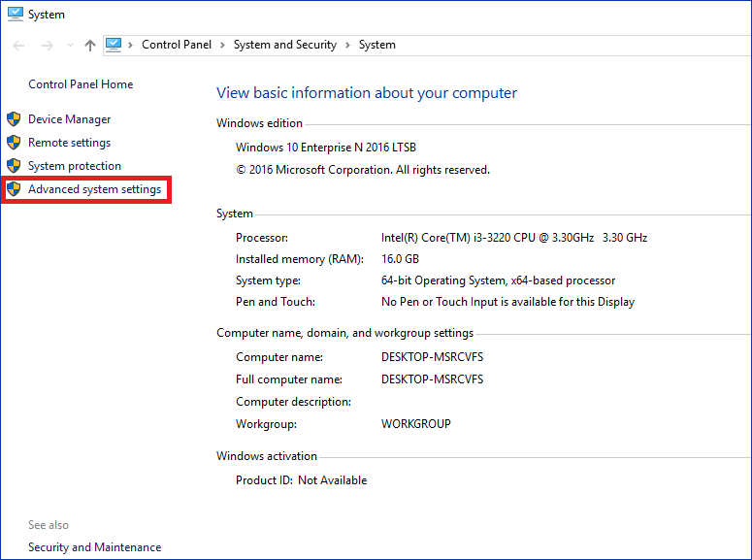The image size is (752, 560).
Task: Open Remote settings link
Action: [x=70, y=143]
